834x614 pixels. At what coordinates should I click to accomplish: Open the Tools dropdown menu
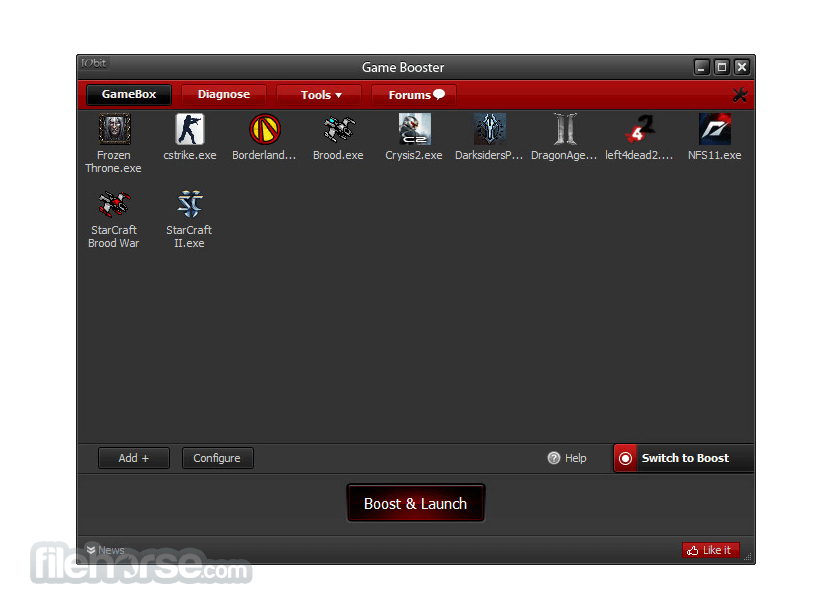pyautogui.click(x=319, y=95)
